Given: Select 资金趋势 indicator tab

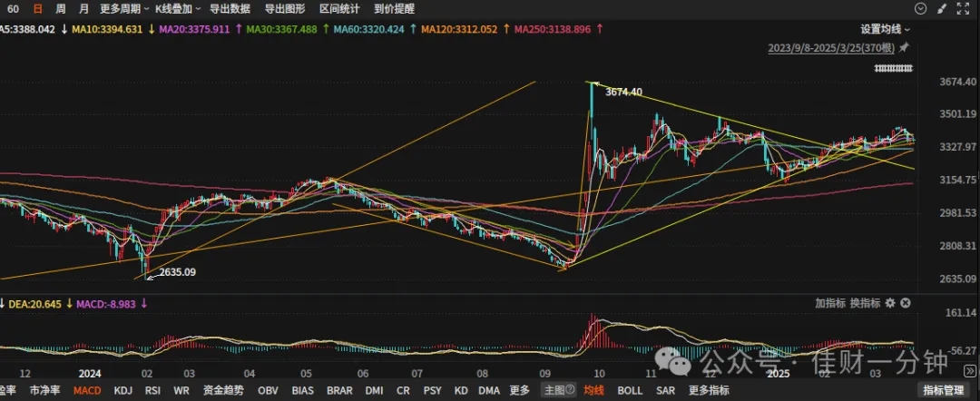Looking at the screenshot, I should 223,390.
